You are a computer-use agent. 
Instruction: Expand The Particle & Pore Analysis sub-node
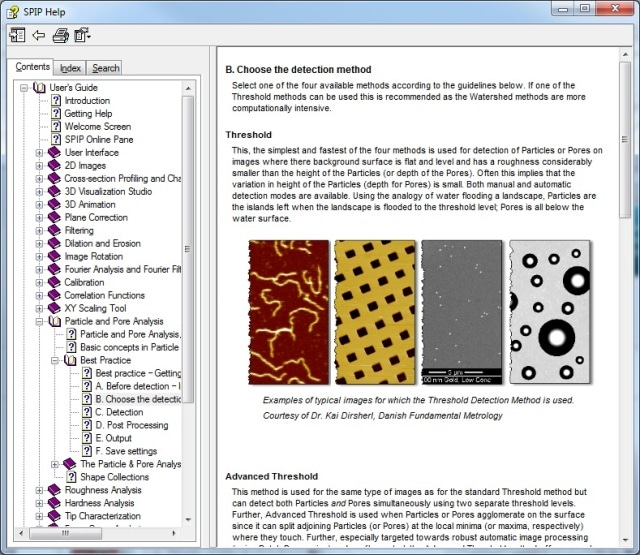55,464
